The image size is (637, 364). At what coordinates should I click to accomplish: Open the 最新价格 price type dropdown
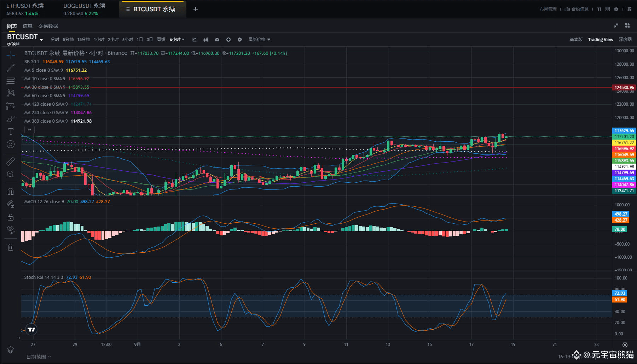coord(259,40)
